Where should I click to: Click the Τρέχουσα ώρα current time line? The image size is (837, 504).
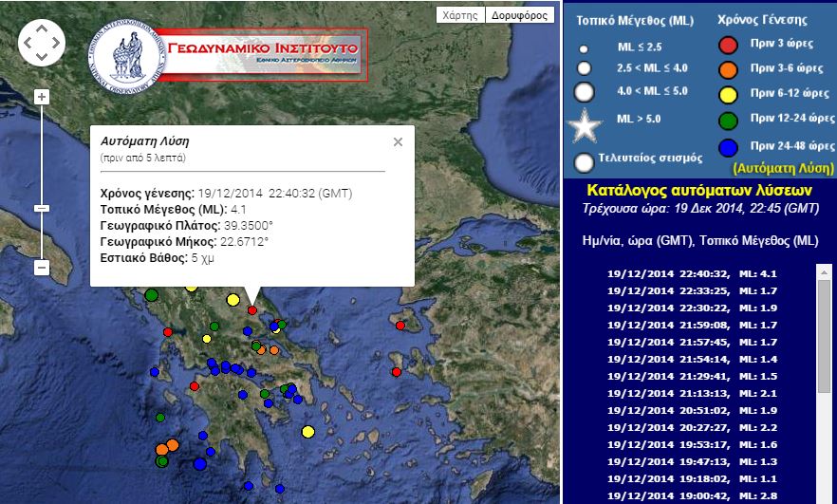coord(700,208)
